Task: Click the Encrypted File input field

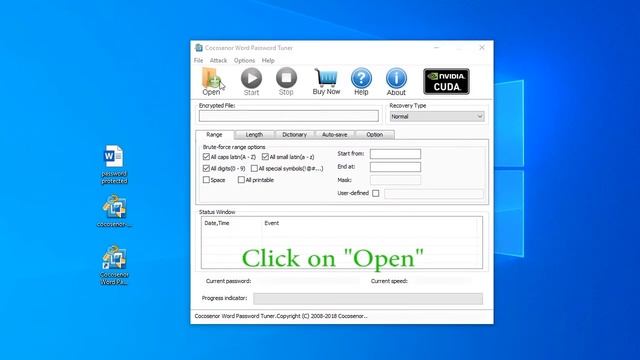Action: tap(289, 116)
